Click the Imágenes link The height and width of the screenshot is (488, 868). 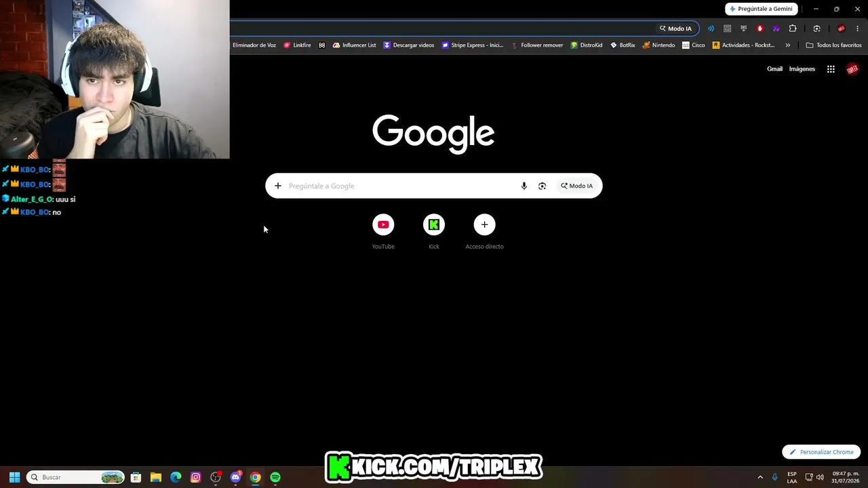click(x=802, y=69)
